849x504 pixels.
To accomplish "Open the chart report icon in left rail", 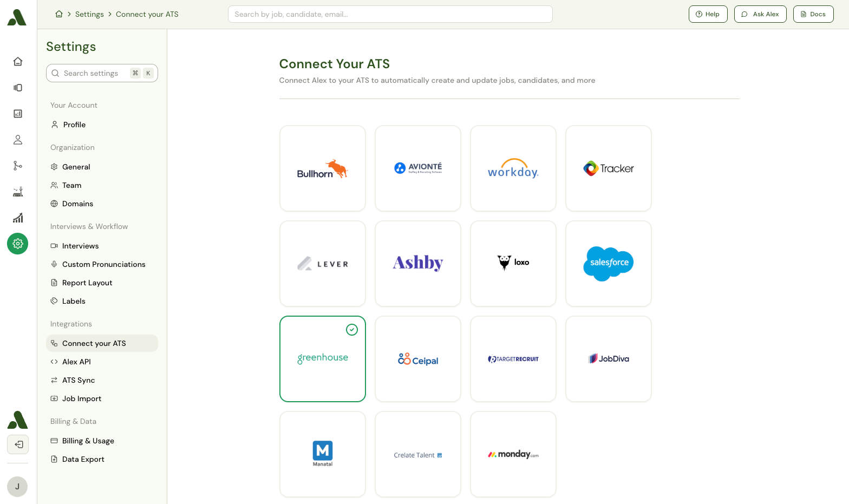I will (x=18, y=114).
